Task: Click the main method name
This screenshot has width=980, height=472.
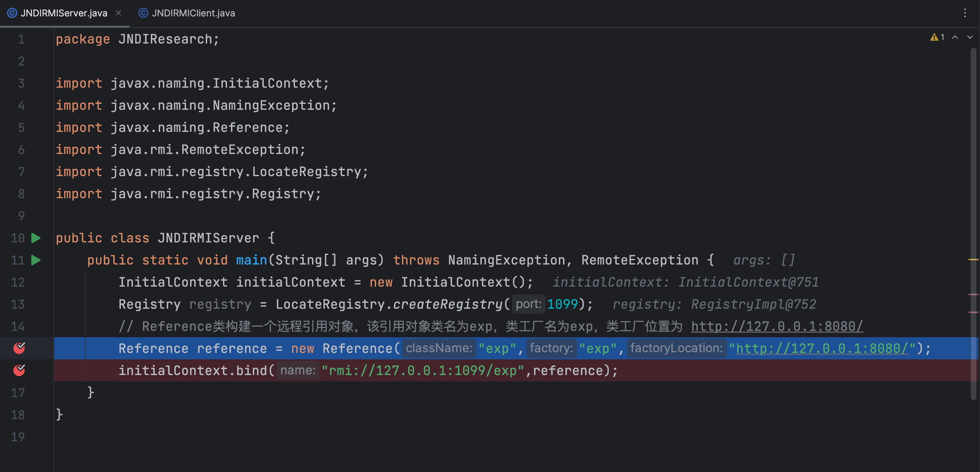Action: [251, 260]
